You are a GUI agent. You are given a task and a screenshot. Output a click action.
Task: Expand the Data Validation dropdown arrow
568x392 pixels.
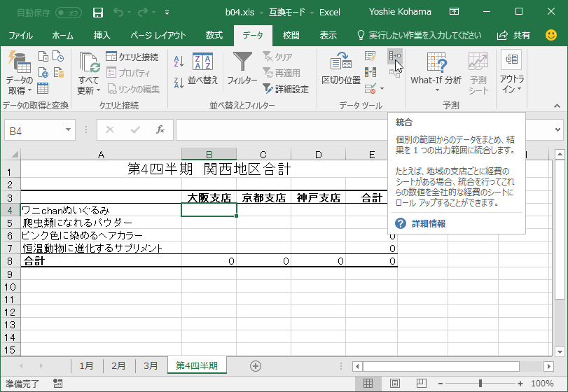tap(382, 88)
